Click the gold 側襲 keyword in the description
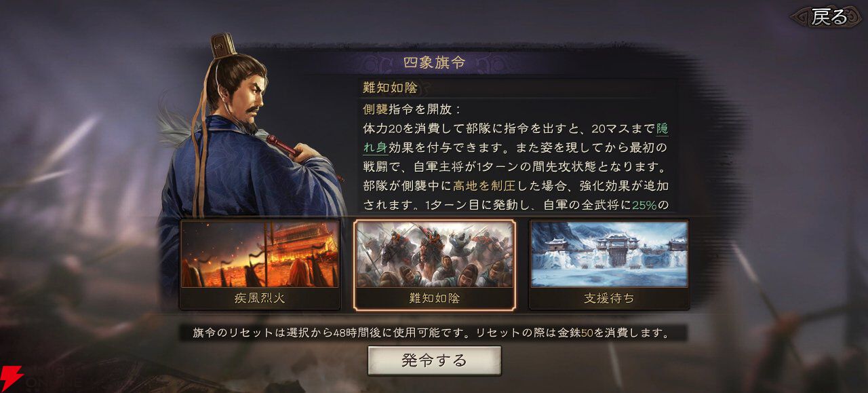 [x=376, y=109]
